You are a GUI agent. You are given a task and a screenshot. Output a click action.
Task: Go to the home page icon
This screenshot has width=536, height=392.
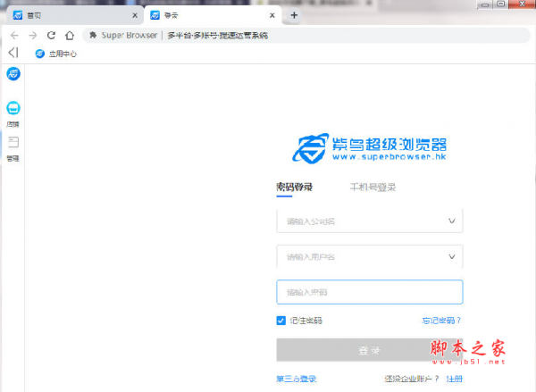(70, 35)
